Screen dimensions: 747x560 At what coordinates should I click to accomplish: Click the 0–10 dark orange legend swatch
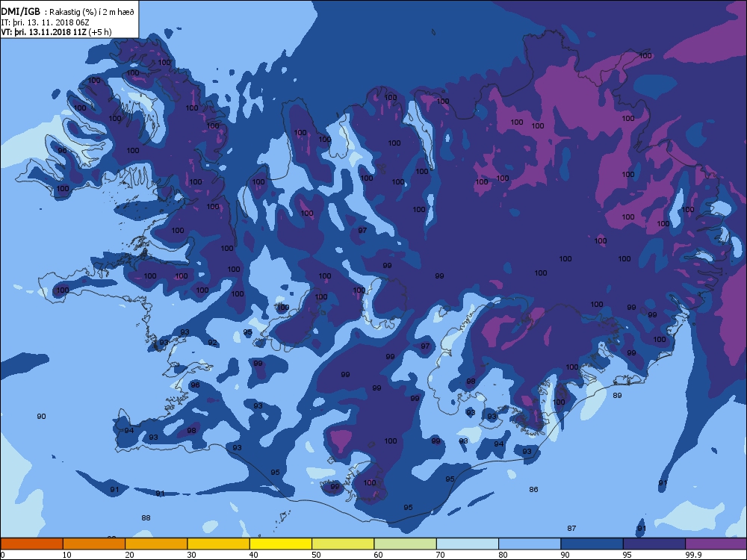point(31,544)
